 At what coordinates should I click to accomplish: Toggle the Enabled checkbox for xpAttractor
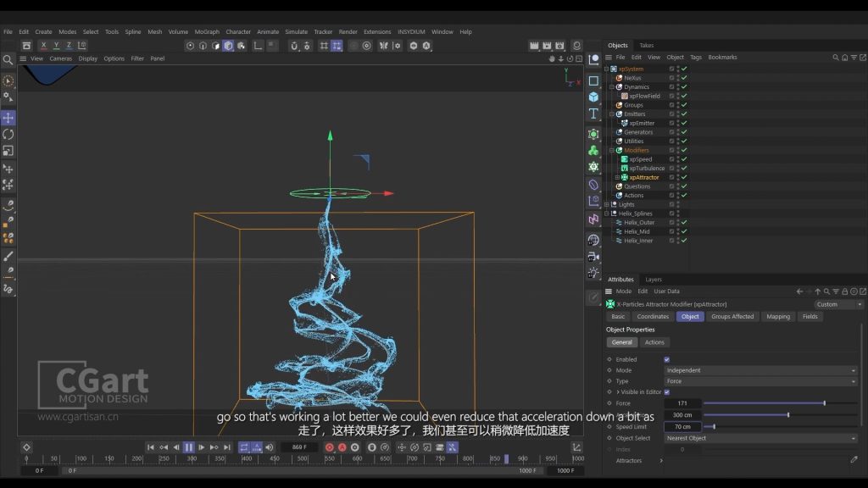coord(666,359)
